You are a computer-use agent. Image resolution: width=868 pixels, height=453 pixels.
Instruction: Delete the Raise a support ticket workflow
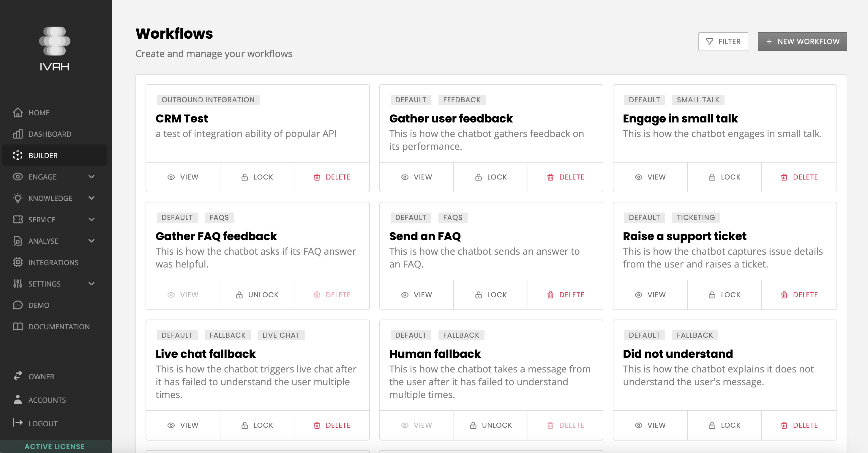[799, 295]
